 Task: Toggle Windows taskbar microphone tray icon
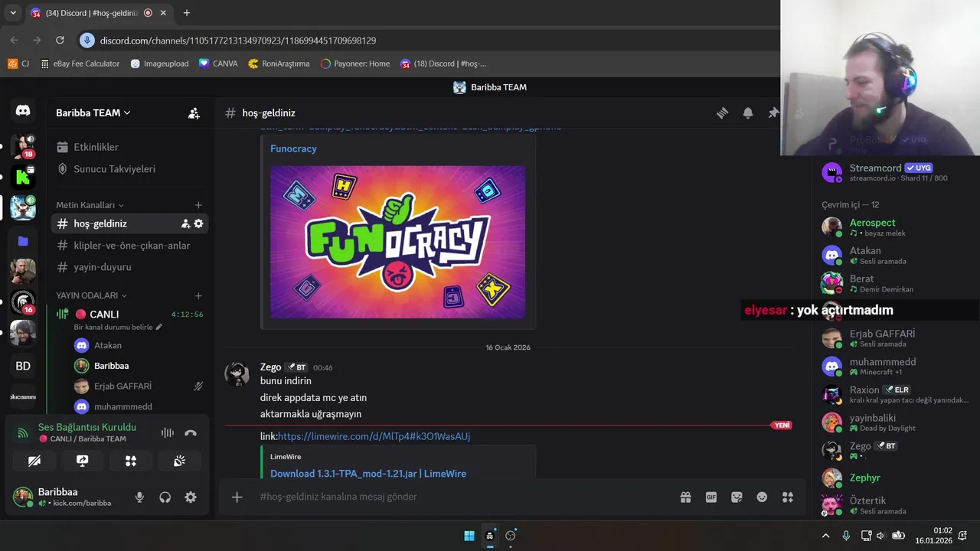tap(846, 536)
